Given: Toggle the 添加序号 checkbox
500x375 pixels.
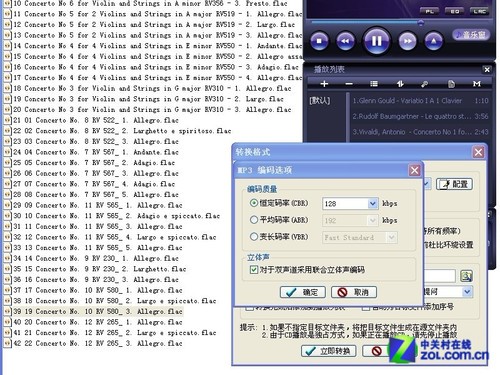Looking at the screenshot, I should (366, 308).
